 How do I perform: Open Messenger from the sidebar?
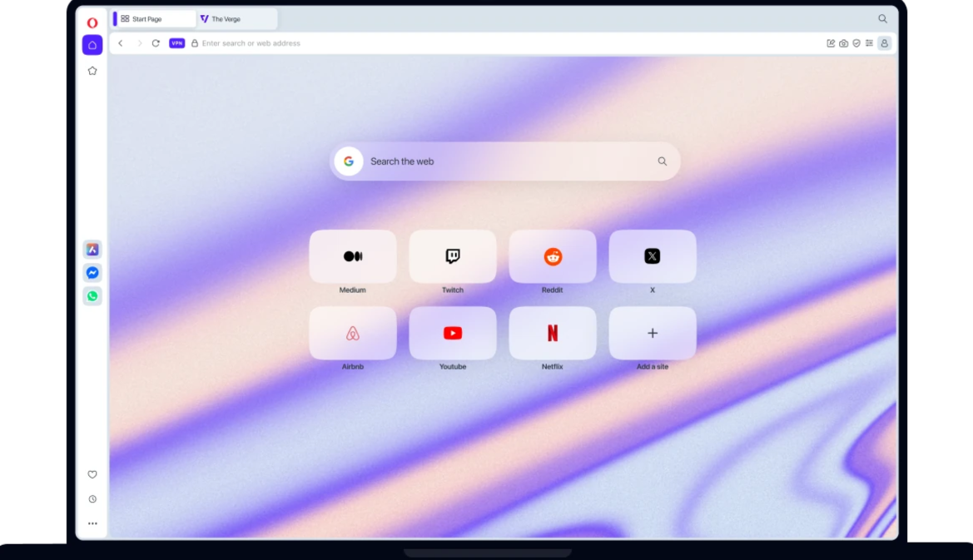click(x=92, y=273)
